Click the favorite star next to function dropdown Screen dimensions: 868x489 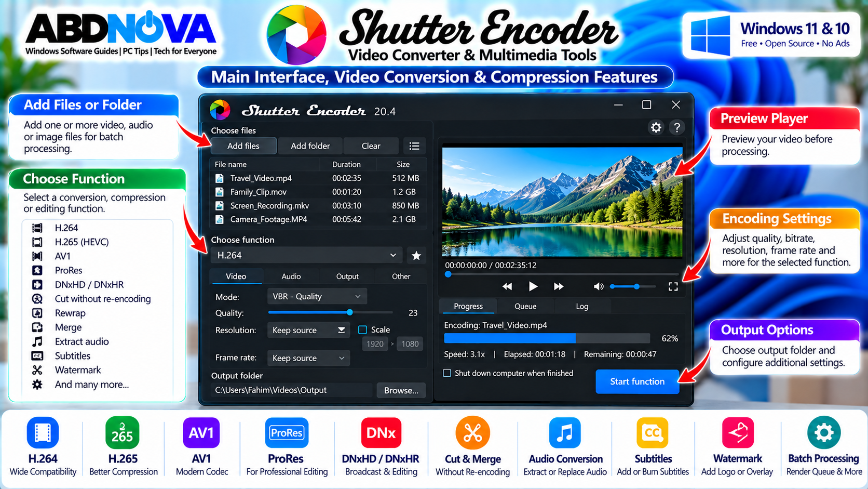(416, 256)
